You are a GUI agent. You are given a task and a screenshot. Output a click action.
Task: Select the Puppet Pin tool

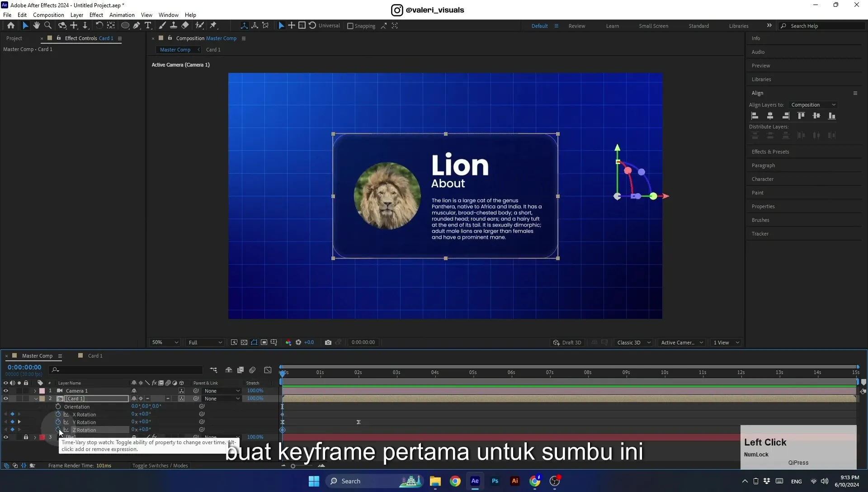[x=213, y=26]
